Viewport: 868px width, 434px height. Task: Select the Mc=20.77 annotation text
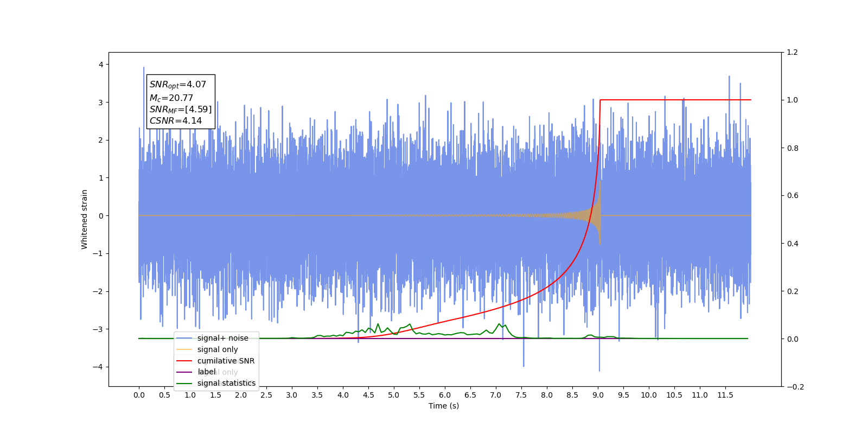[x=171, y=98]
